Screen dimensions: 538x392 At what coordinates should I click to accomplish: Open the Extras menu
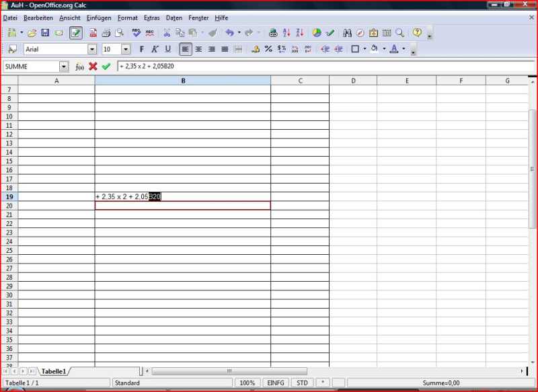pyautogui.click(x=152, y=17)
